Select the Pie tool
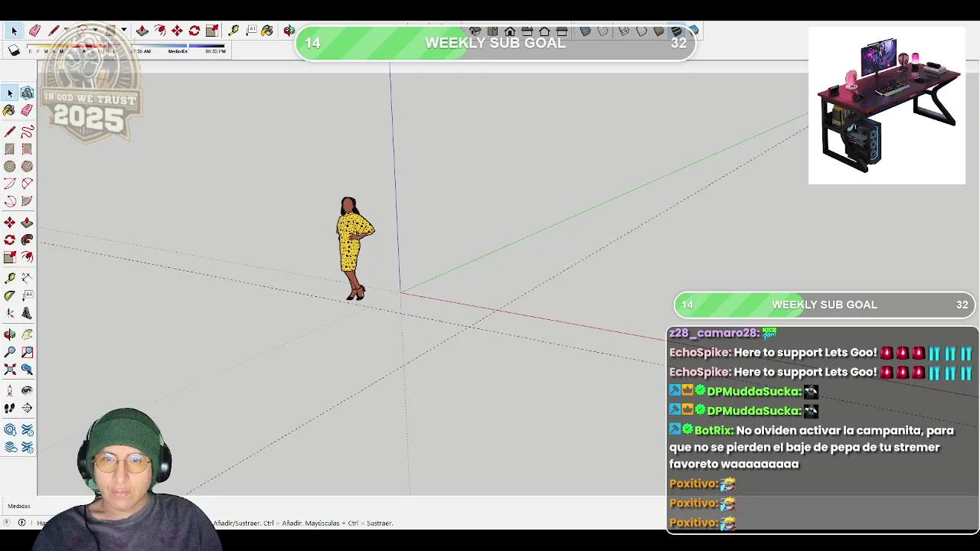Viewport: 980px width, 551px height. [x=27, y=202]
